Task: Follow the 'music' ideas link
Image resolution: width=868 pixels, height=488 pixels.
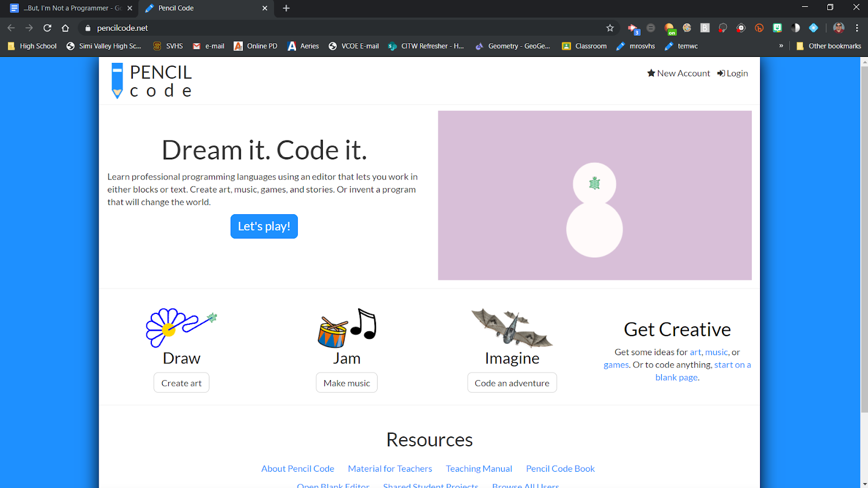Action: tap(717, 352)
